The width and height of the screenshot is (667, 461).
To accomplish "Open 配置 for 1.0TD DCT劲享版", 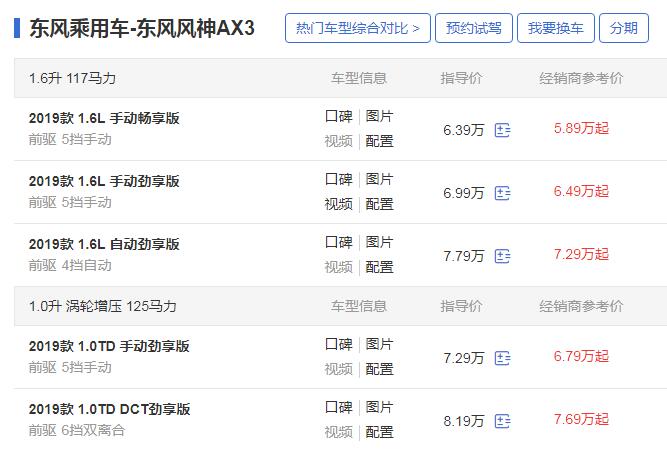I will point(379,432).
